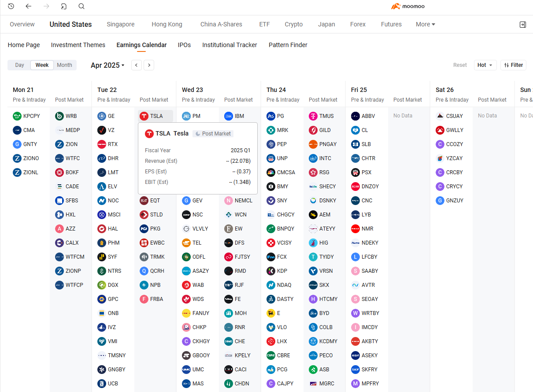Click Revenue (Est) in the Tesla popup
This screenshot has height=392, width=533.
click(161, 161)
